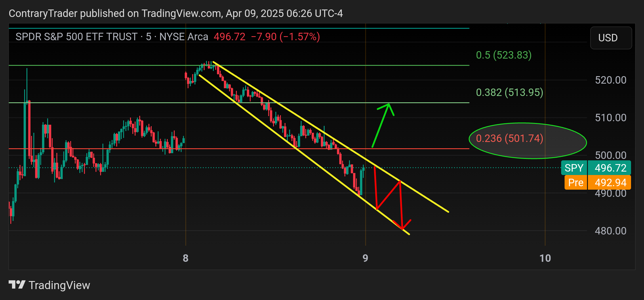Open the TradingView wordmark link
Viewport: 644px width, 300px height.
[59, 285]
